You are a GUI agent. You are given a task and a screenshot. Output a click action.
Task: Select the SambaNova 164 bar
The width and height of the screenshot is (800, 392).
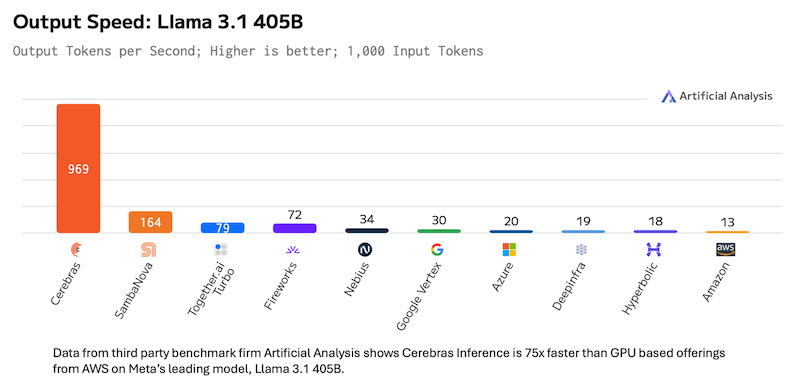click(151, 222)
